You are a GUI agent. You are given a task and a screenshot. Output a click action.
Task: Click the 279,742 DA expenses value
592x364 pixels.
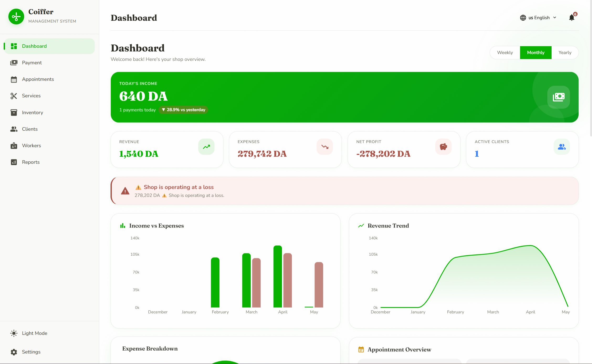click(262, 154)
